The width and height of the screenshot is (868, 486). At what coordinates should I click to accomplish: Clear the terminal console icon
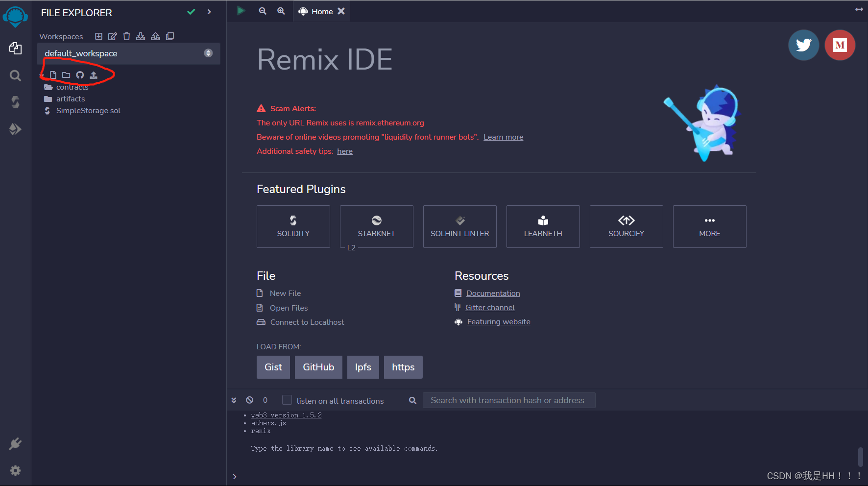(x=249, y=400)
